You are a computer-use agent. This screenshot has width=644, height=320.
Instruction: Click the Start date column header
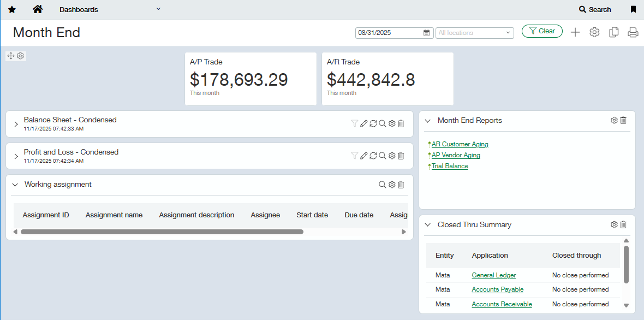pyautogui.click(x=312, y=215)
